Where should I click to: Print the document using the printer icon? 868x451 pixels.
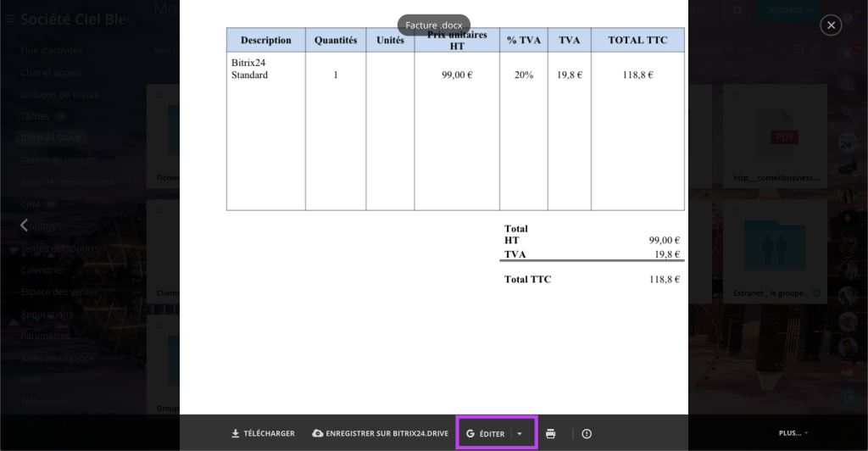pos(550,434)
